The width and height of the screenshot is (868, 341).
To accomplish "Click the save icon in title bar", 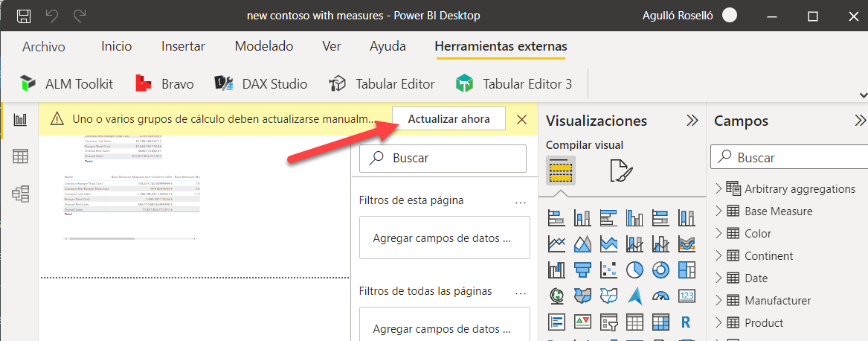I will click(24, 16).
